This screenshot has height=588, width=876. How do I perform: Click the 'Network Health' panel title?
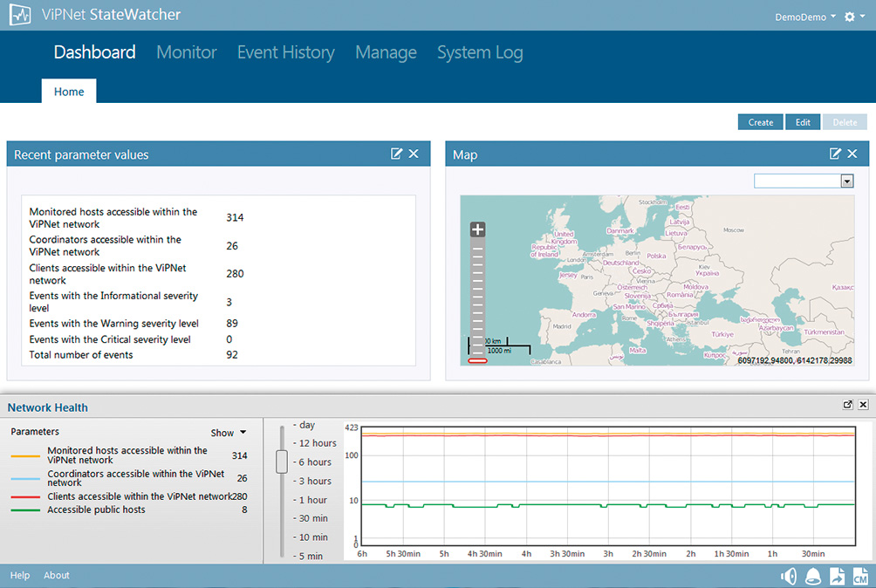47,407
